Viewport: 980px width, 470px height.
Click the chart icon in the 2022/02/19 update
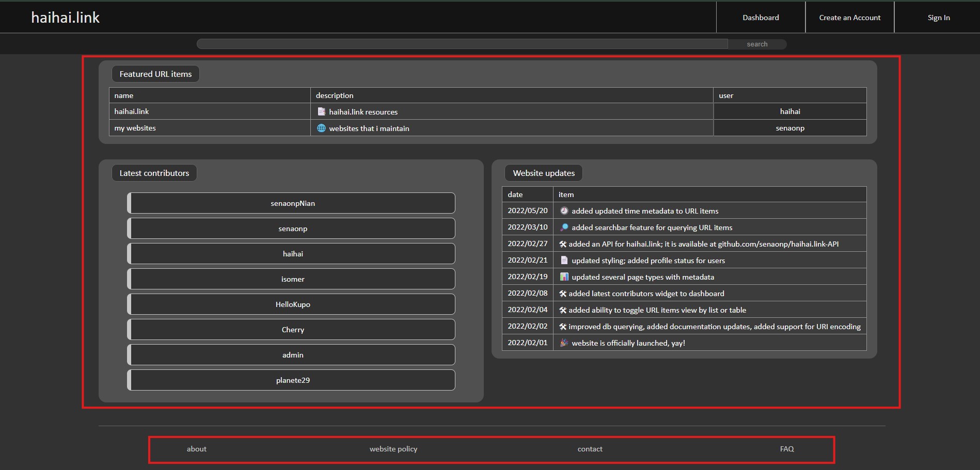564,277
